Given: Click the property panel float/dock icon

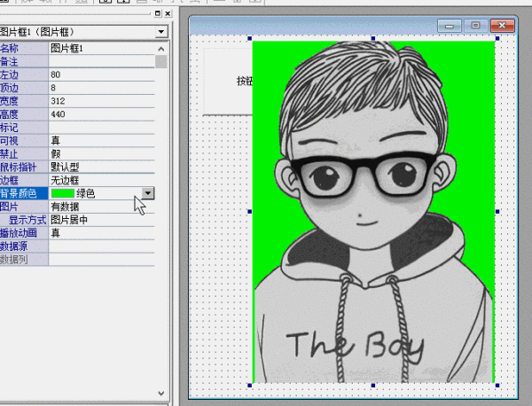Looking at the screenshot, I should point(157,14).
